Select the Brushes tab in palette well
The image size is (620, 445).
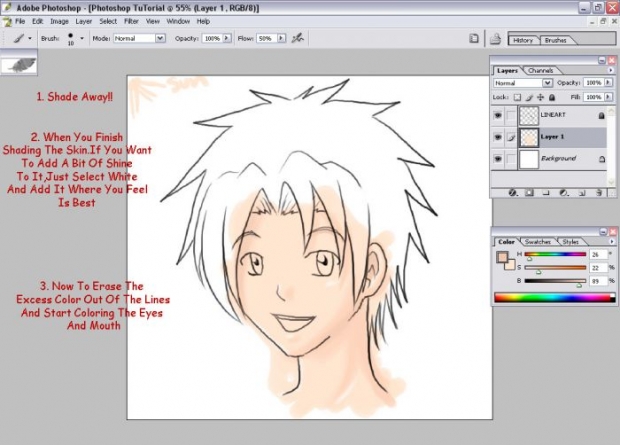556,40
